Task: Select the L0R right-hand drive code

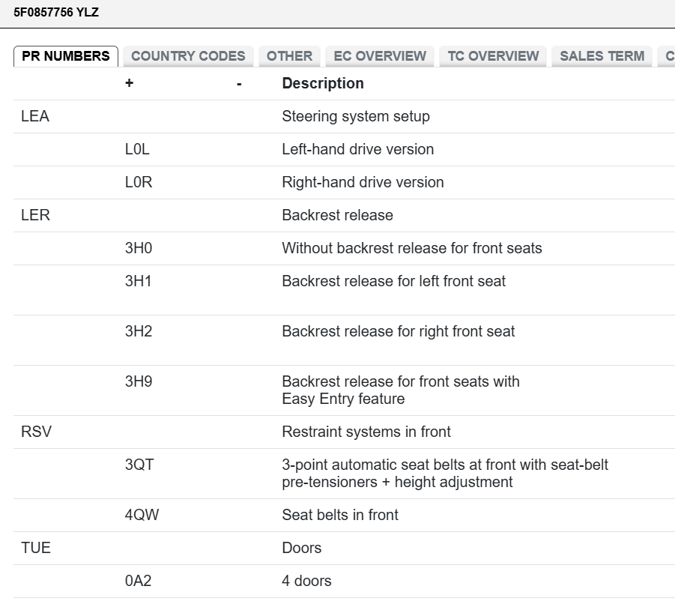Action: [139, 183]
